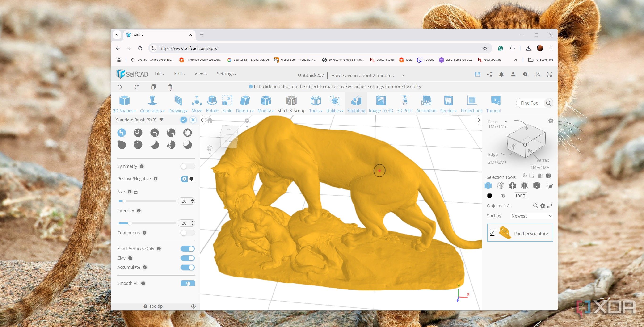
Task: Go to home view with house icon
Action: pos(210,120)
